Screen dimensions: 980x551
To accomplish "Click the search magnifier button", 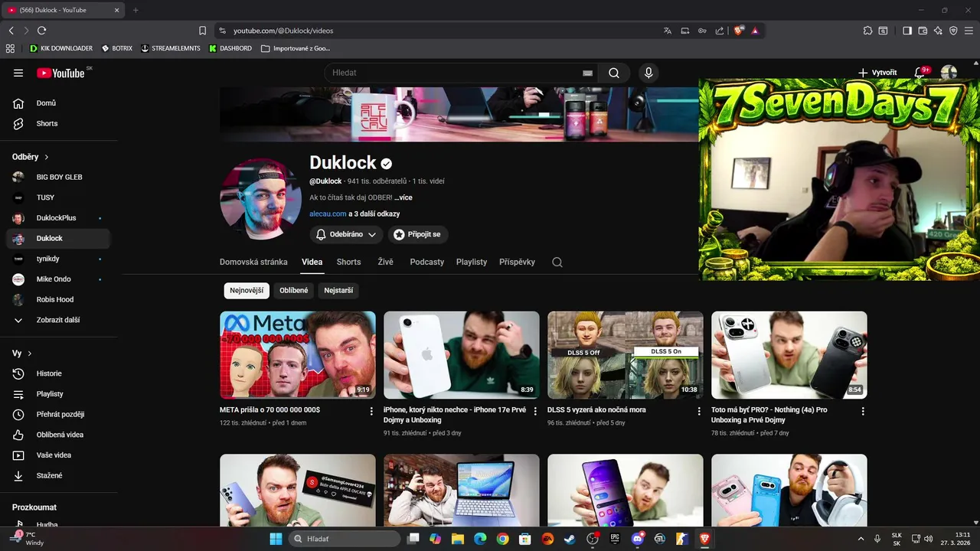I will (x=614, y=73).
